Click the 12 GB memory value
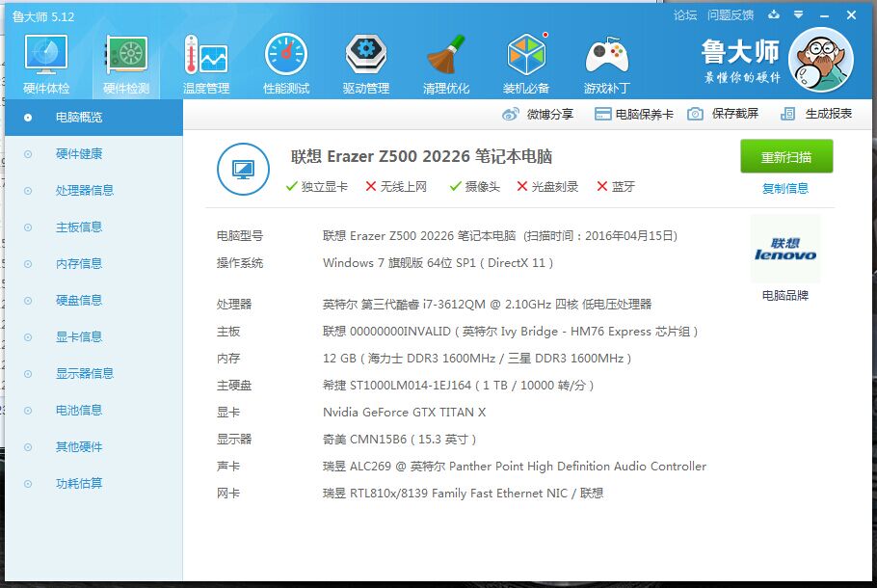The image size is (877, 588). tap(477, 358)
